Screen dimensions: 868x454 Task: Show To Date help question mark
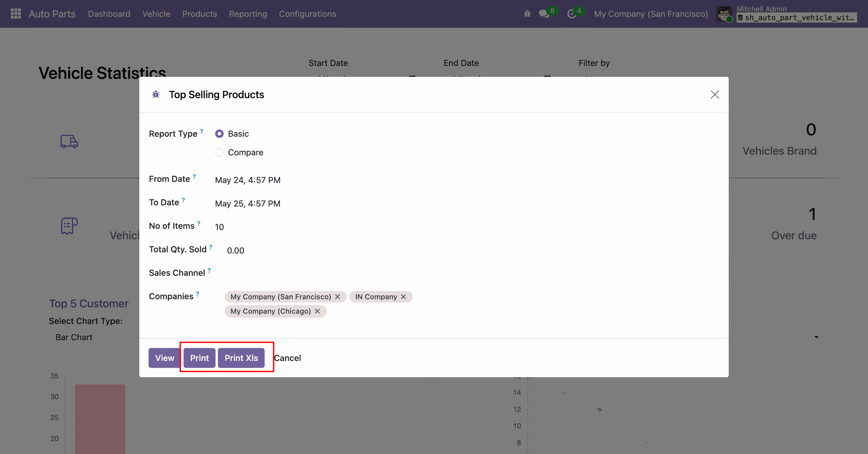tap(184, 200)
